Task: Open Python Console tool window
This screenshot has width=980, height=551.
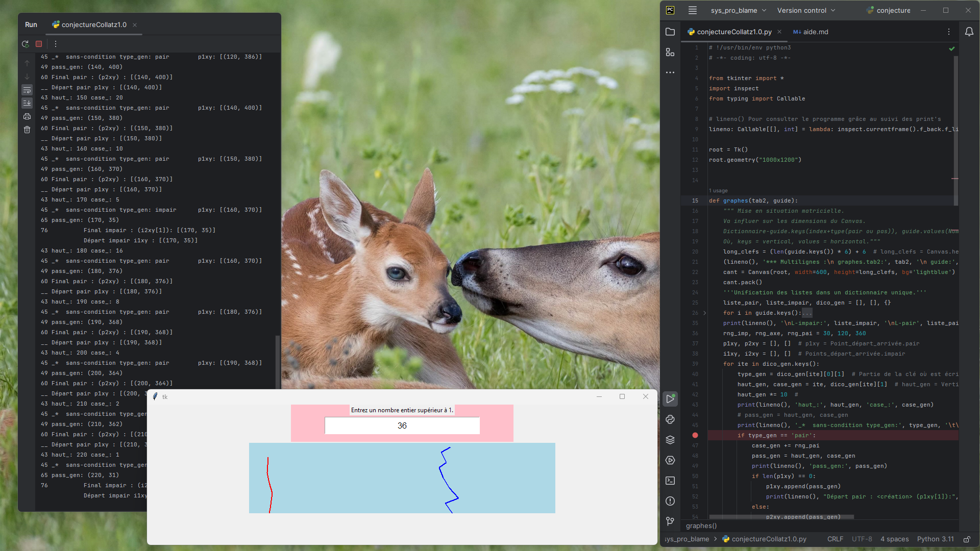Action: pos(670,419)
